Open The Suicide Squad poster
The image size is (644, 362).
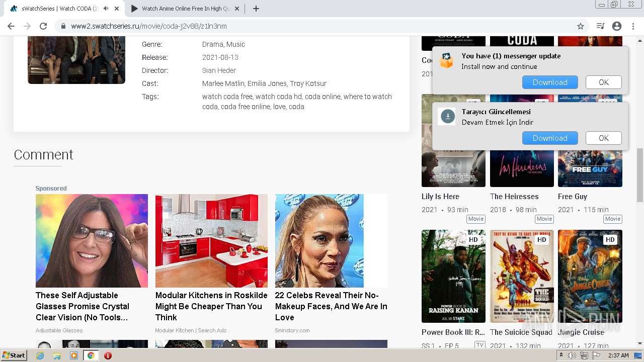[522, 276]
